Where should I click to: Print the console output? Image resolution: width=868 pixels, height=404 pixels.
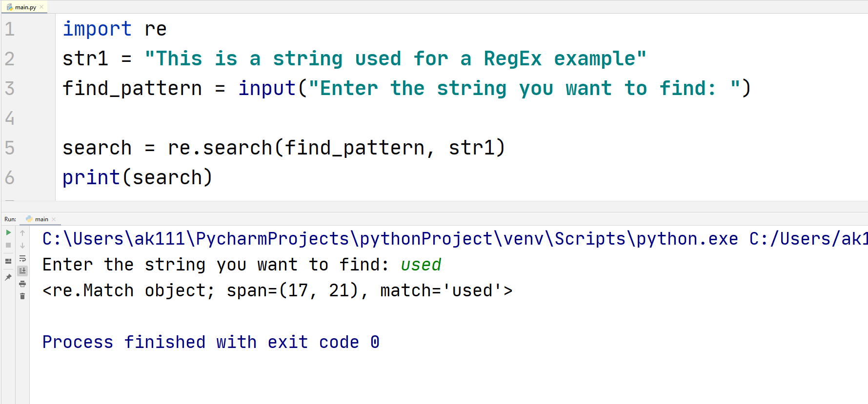tap(22, 284)
